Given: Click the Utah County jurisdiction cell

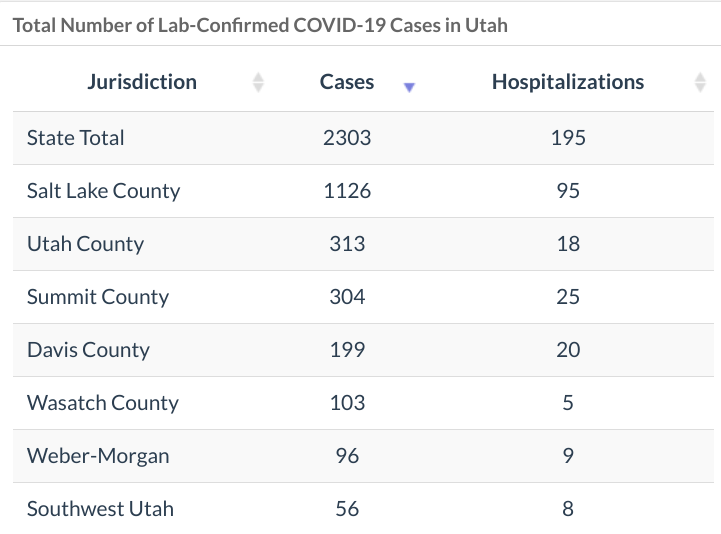Looking at the screenshot, I should [85, 244].
